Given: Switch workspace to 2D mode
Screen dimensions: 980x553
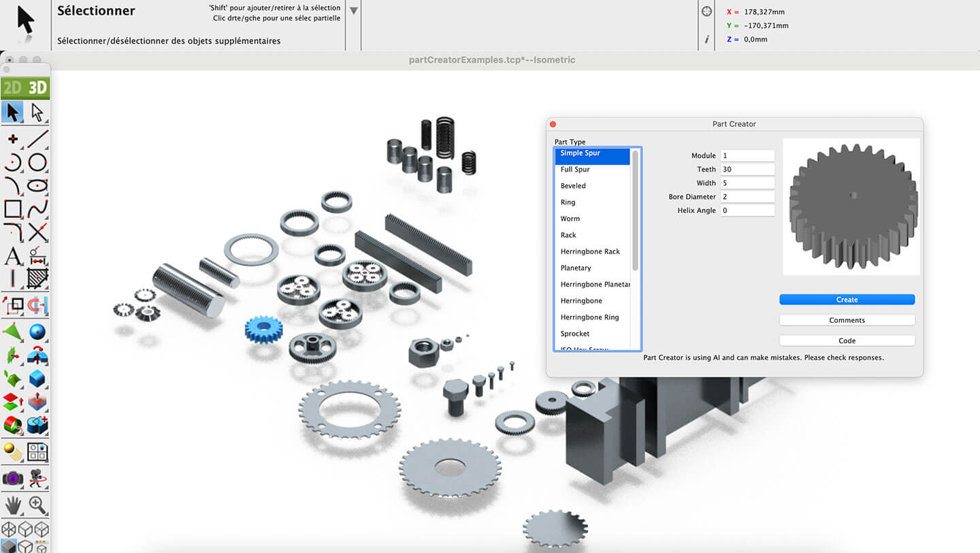Looking at the screenshot, I should pyautogui.click(x=12, y=88).
